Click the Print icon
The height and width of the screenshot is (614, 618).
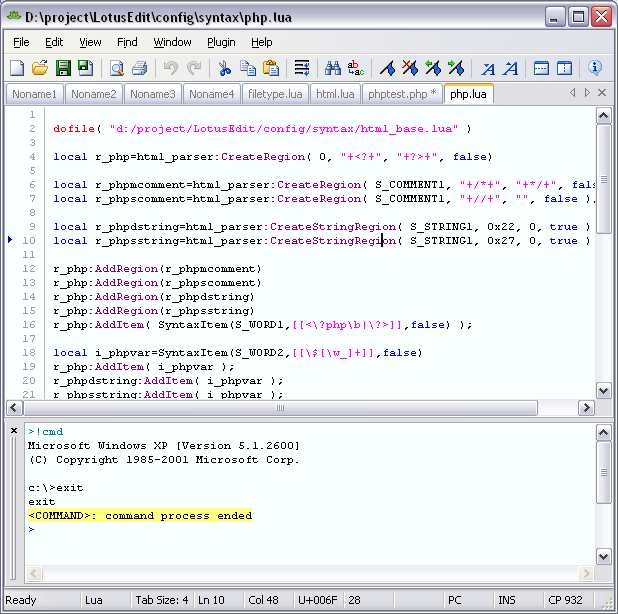click(140, 68)
